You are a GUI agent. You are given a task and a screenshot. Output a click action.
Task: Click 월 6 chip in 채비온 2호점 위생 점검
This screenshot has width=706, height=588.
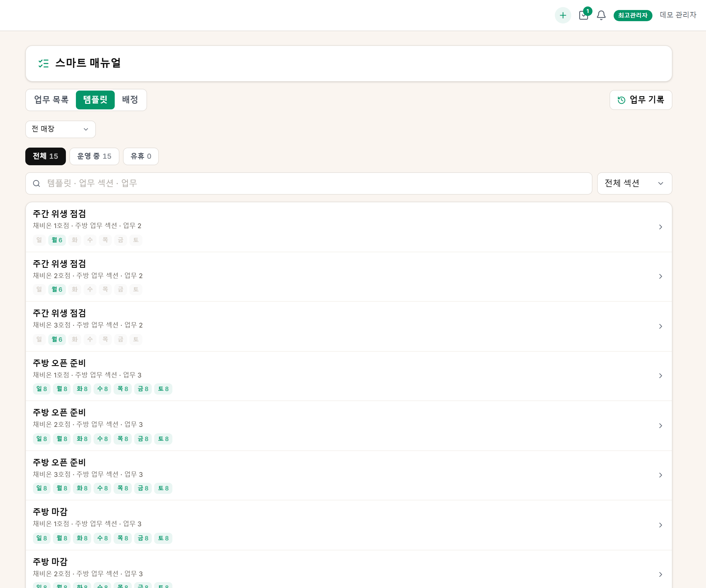pos(57,289)
